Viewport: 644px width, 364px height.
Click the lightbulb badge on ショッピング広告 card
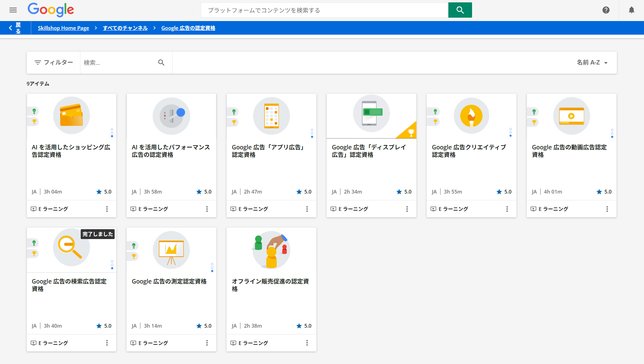pyautogui.click(x=34, y=111)
